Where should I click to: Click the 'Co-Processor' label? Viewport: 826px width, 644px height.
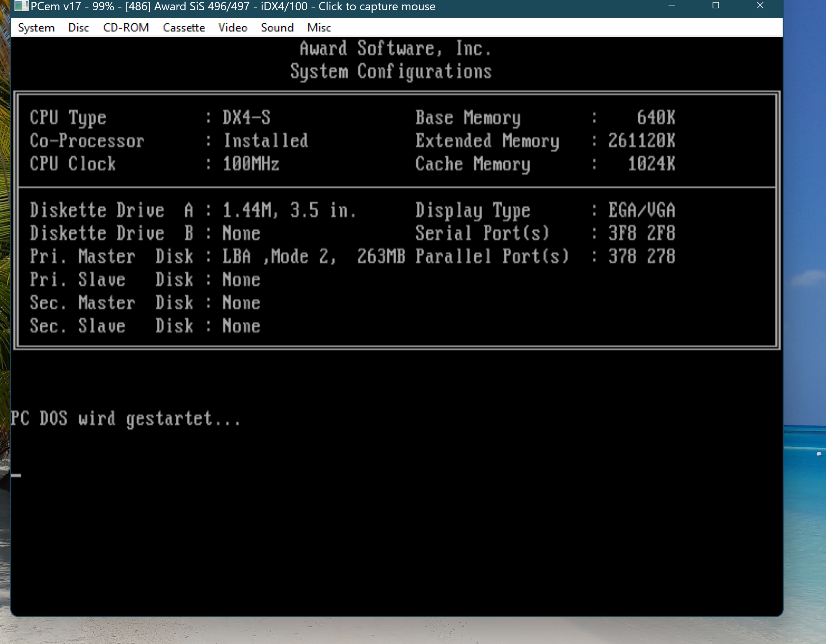point(87,141)
